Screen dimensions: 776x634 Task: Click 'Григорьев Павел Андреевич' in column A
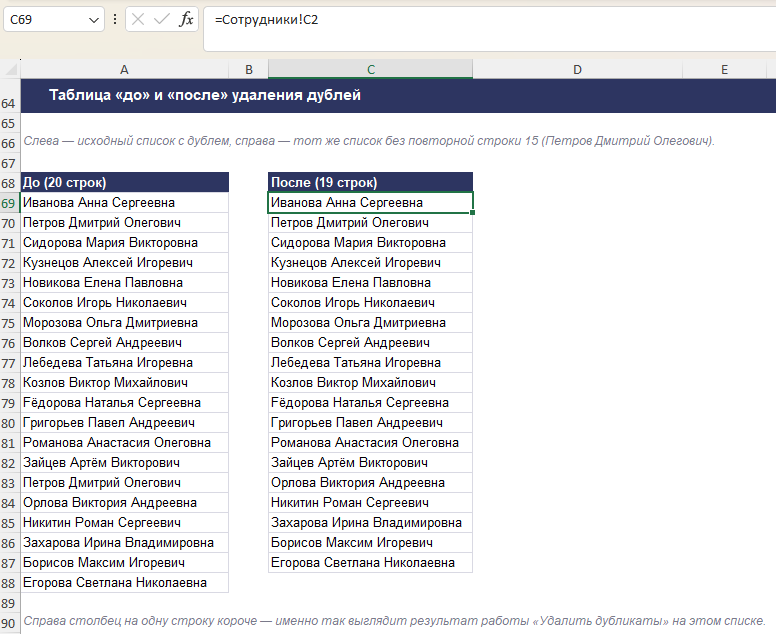coord(124,423)
